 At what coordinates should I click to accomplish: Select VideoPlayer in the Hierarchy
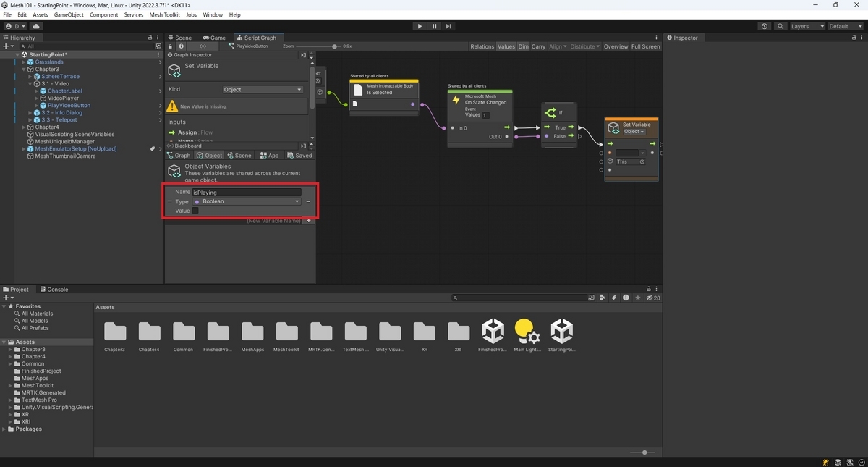[63, 98]
